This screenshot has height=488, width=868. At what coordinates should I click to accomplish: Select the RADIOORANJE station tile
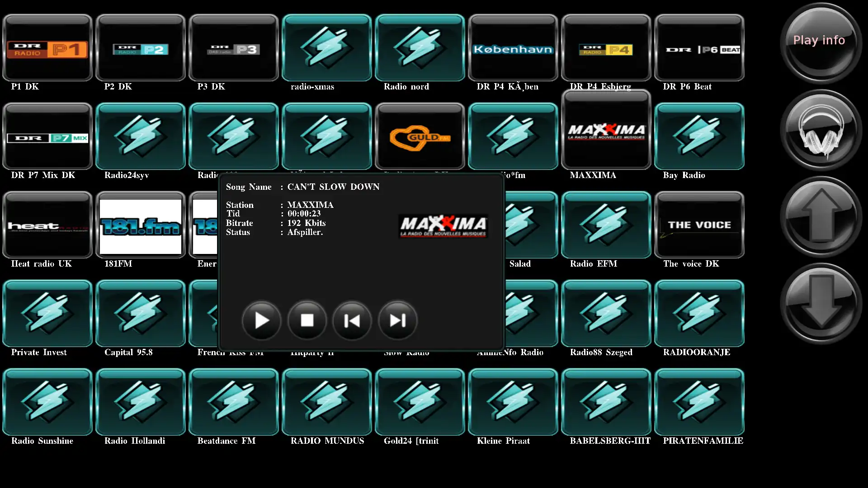[x=699, y=314]
